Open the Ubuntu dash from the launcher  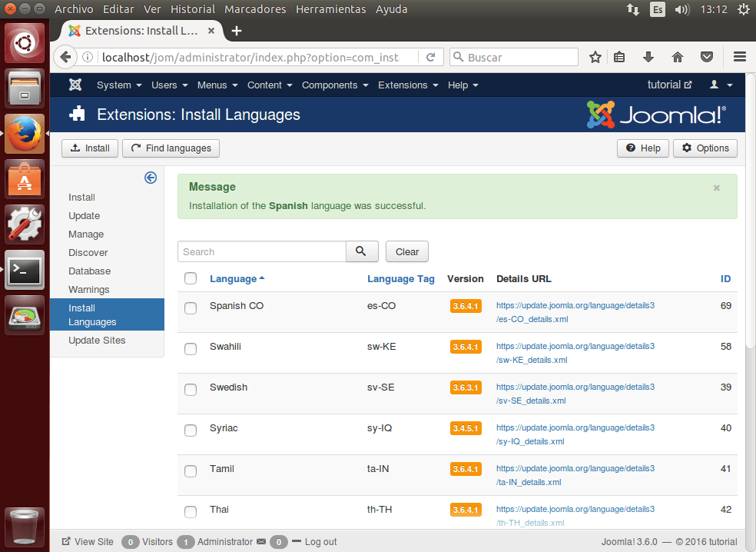(x=25, y=43)
